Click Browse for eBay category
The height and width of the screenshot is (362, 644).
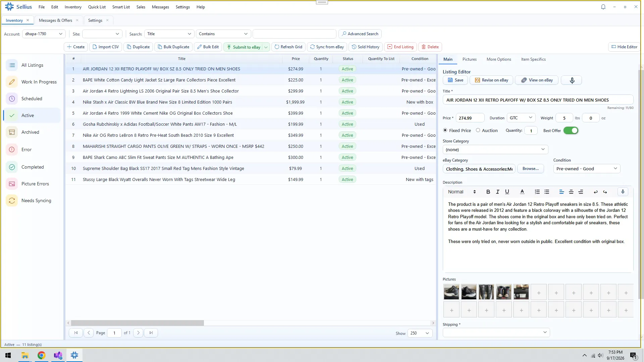click(530, 169)
